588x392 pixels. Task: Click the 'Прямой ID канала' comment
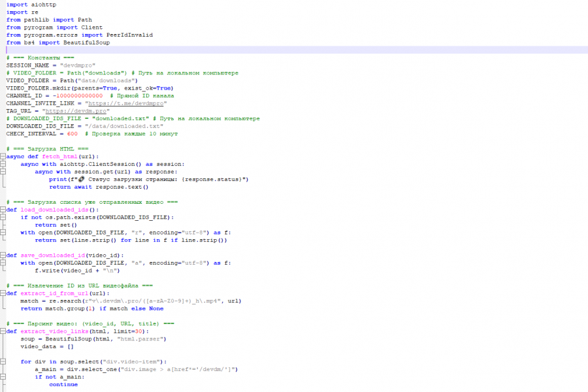click(x=142, y=95)
